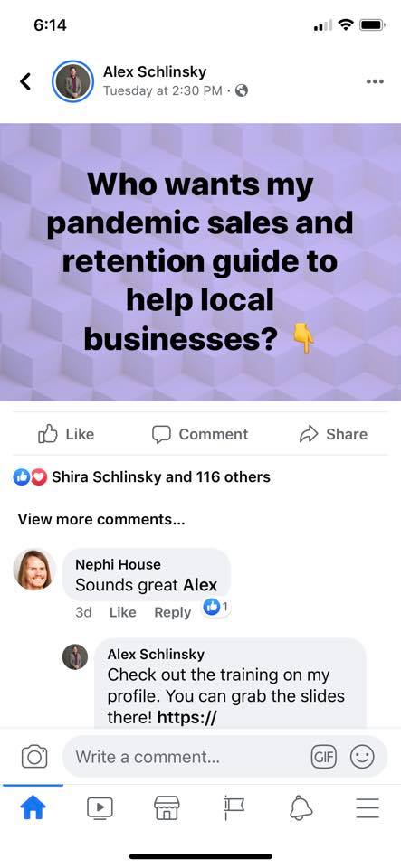View reactions from Shira Schlinsky and 116 others
This screenshot has width=401, height=868.
(142, 476)
